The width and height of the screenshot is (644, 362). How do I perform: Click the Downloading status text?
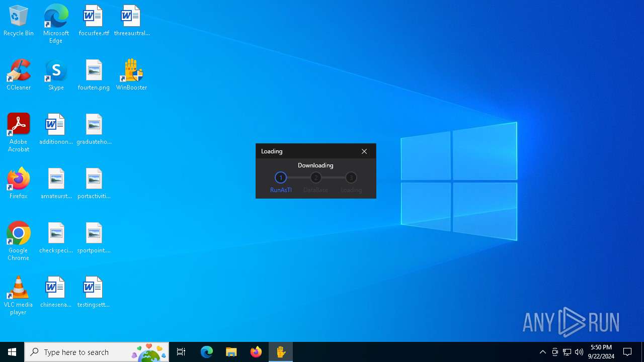(315, 165)
